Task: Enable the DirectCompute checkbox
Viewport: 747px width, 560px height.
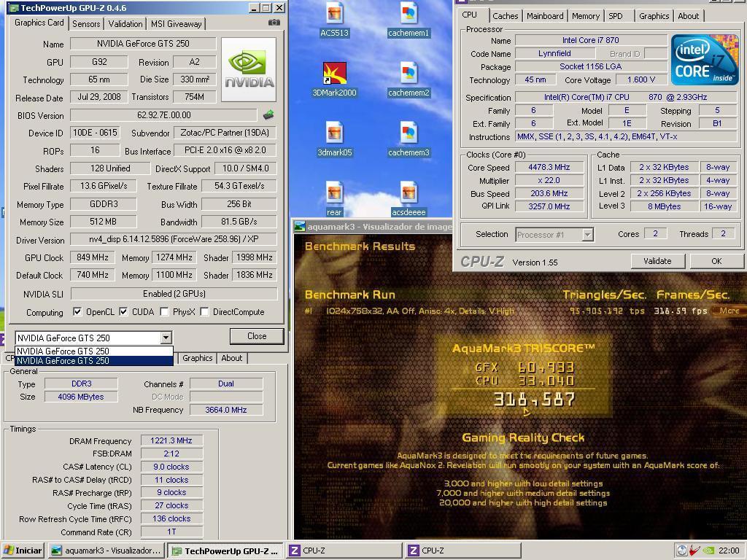Action: point(204,312)
